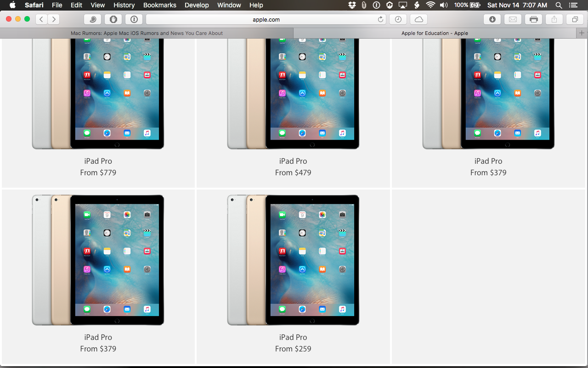Viewport: 588px width, 368px height.
Task: Click the iPad Pro title above $479
Action: point(293,161)
